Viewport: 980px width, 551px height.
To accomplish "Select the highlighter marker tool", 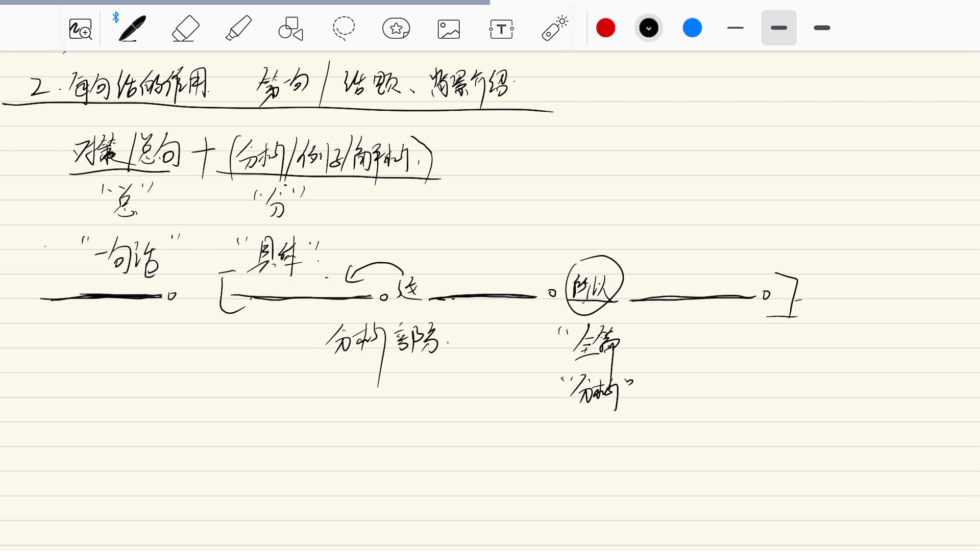I will click(x=239, y=28).
